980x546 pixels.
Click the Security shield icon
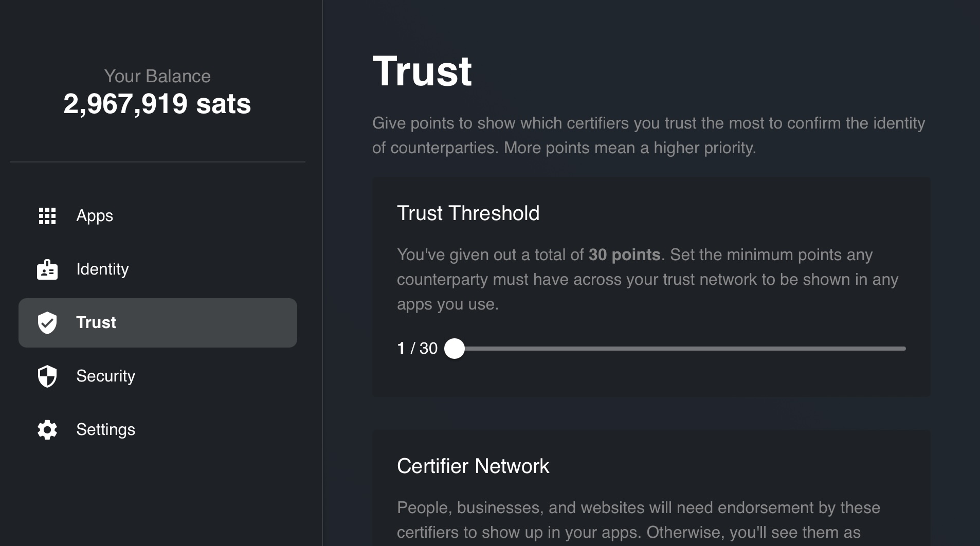47,376
